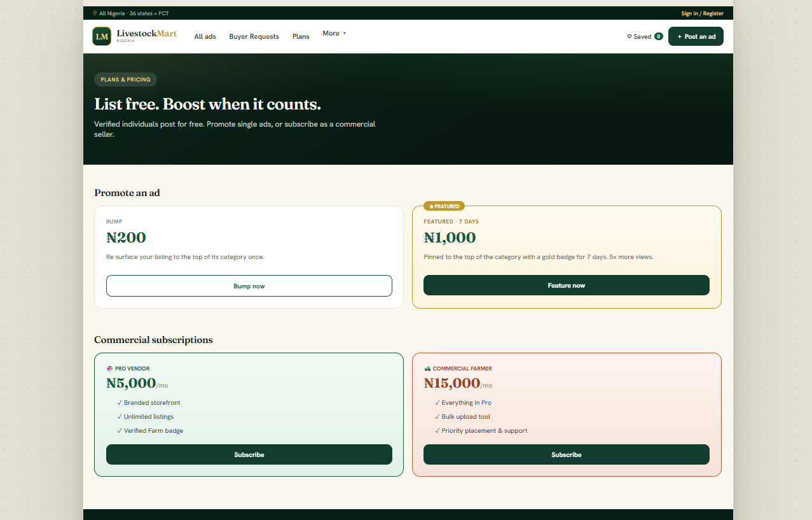Subscribe to the Pro Vendor plan
Image resolution: width=812 pixels, height=520 pixels.
point(249,454)
